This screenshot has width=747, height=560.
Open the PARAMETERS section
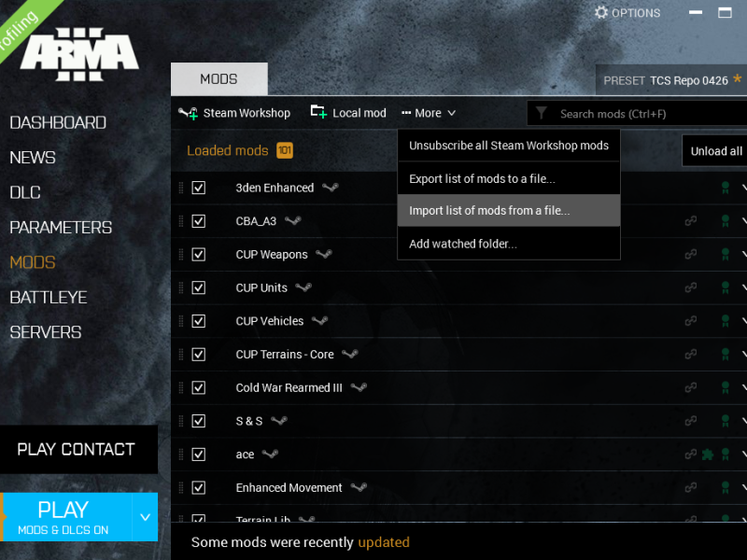(x=61, y=228)
